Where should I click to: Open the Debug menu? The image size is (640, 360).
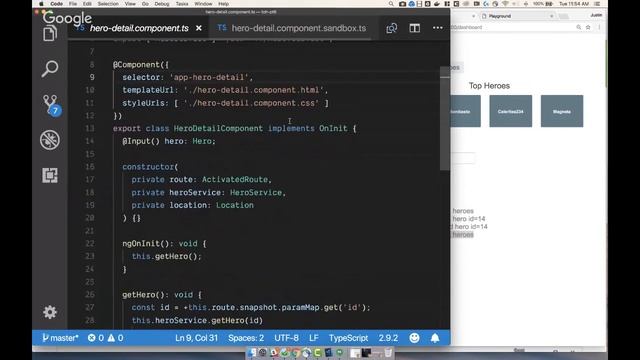pyautogui.click(x=162, y=4)
